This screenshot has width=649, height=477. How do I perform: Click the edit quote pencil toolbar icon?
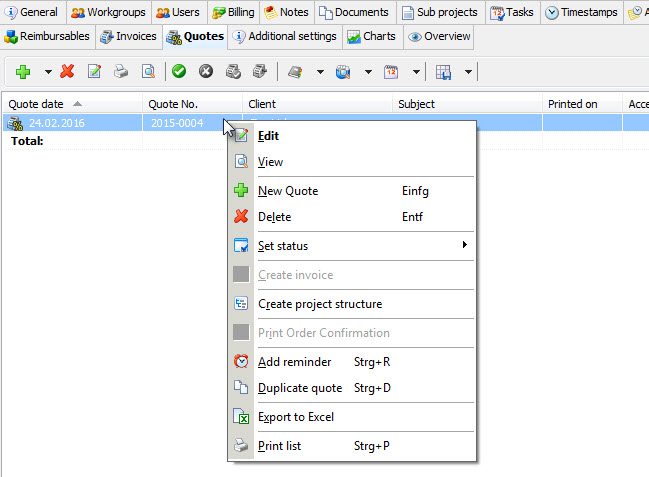(x=95, y=72)
